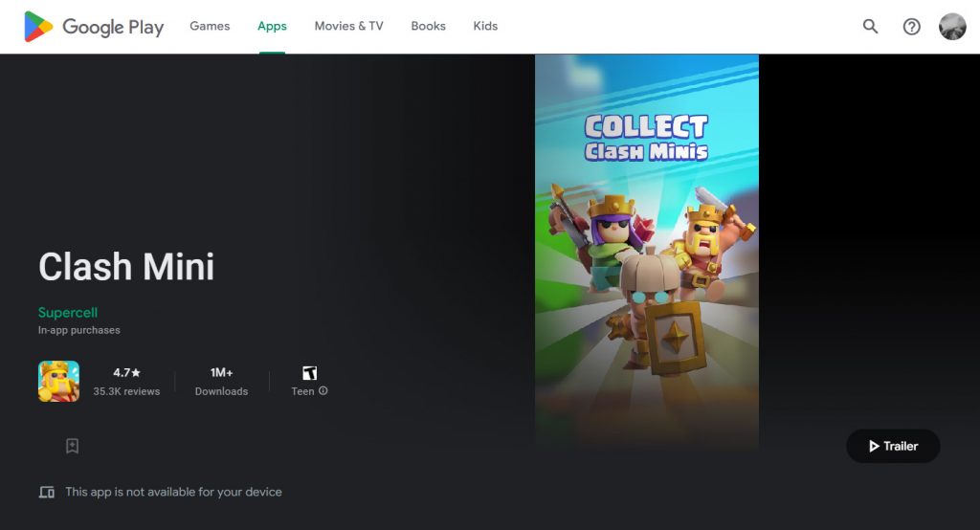
Task: Click the Google Play logo
Action: click(x=94, y=27)
